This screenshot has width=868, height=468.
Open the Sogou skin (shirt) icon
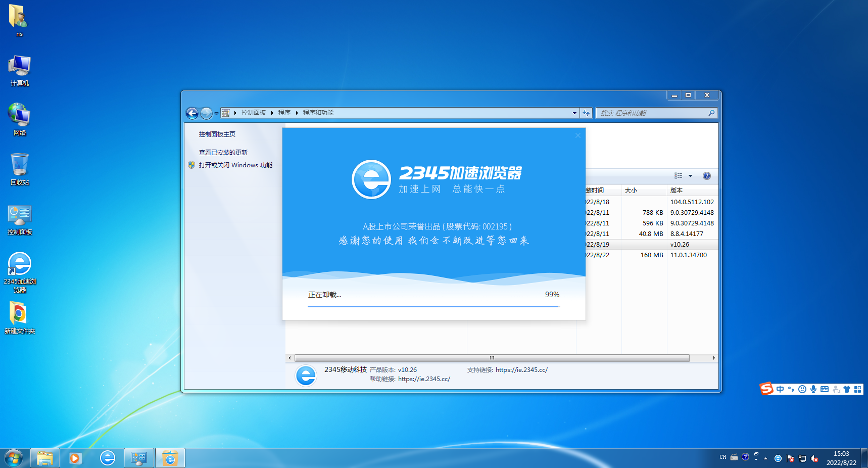[x=847, y=389]
